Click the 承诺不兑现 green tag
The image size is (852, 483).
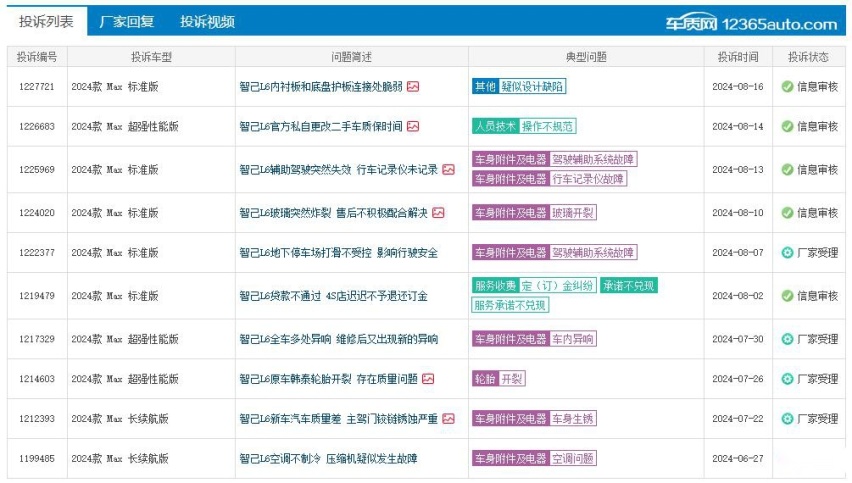pos(629,285)
